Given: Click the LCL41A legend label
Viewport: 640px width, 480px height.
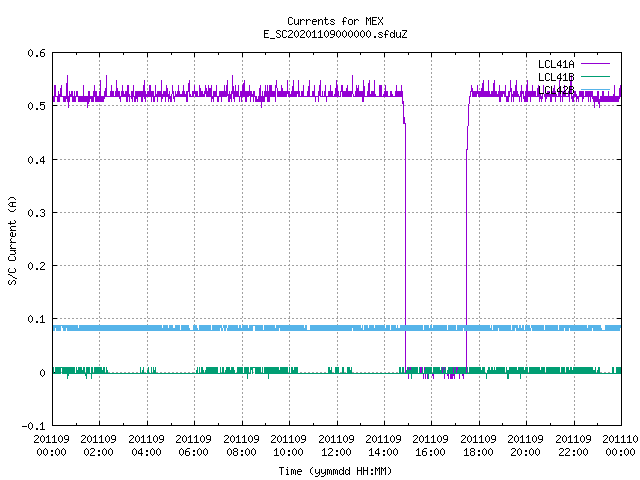Looking at the screenshot, I should tap(556, 64).
